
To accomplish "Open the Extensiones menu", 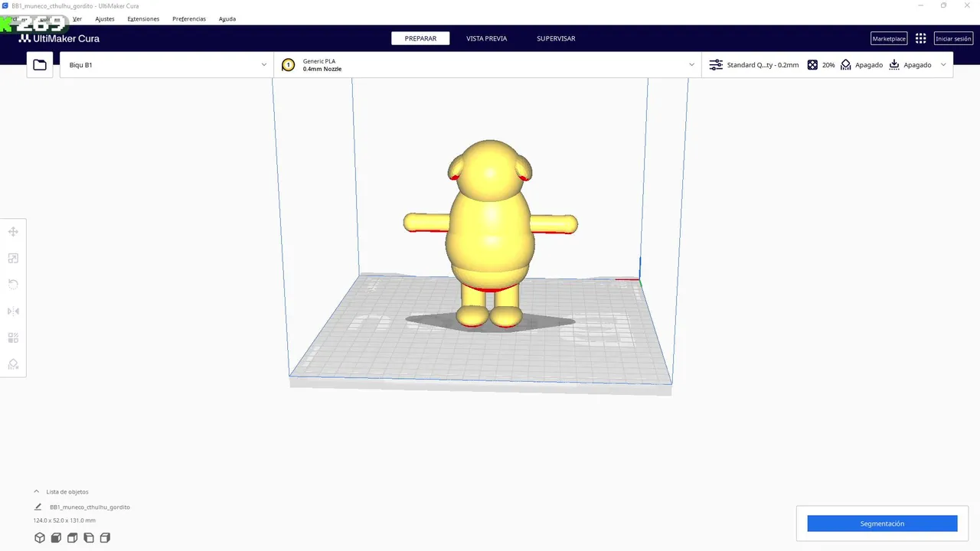I will pos(143,18).
